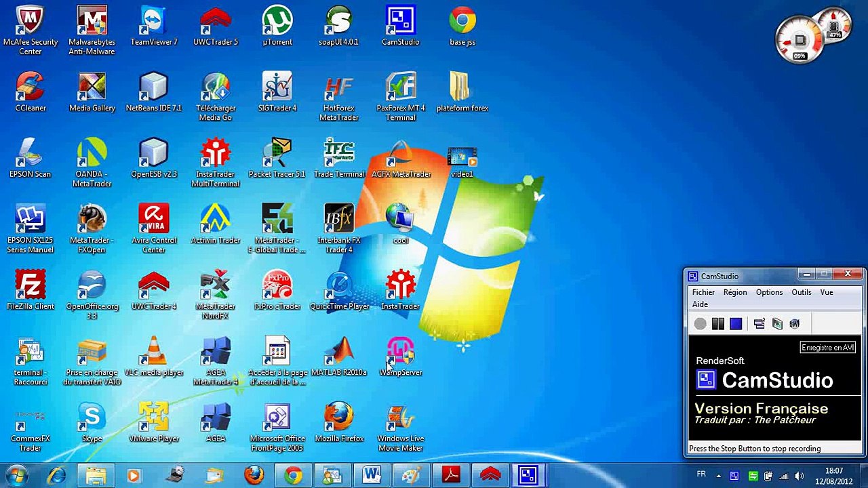Open the Aide menu in CamStudio

tap(700, 304)
